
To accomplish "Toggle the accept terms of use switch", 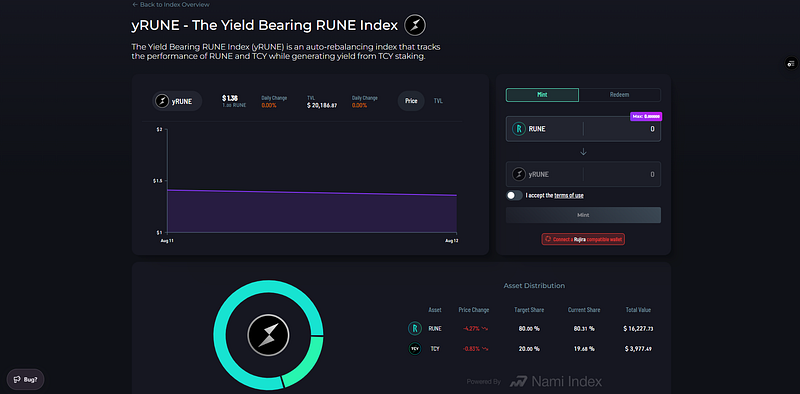I will (514, 195).
